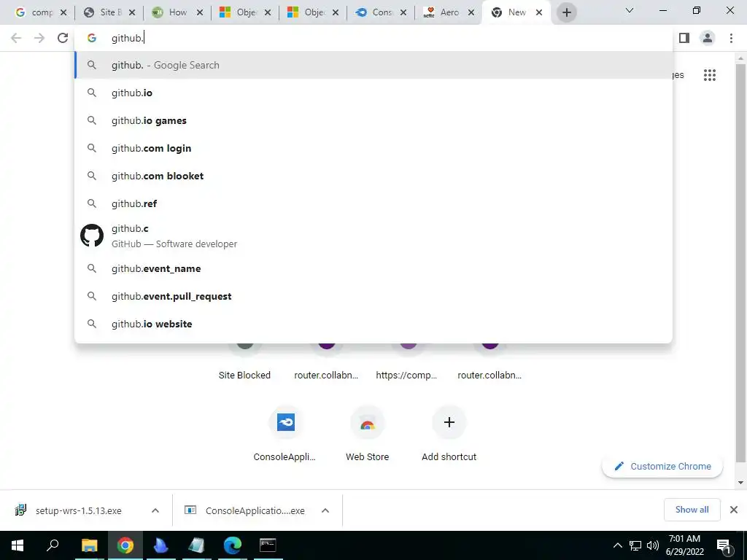Click the browser forward arrow
The width and height of the screenshot is (747, 560).
coord(39,38)
